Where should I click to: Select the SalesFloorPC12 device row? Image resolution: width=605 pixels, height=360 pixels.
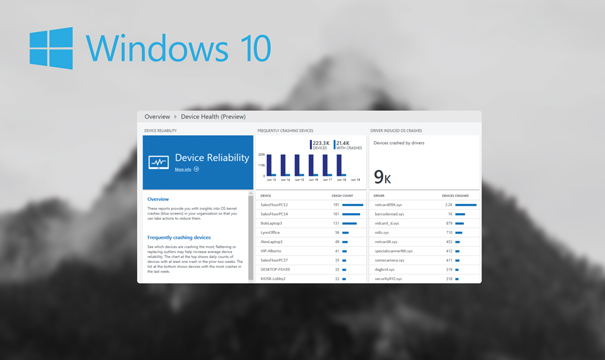click(311, 205)
